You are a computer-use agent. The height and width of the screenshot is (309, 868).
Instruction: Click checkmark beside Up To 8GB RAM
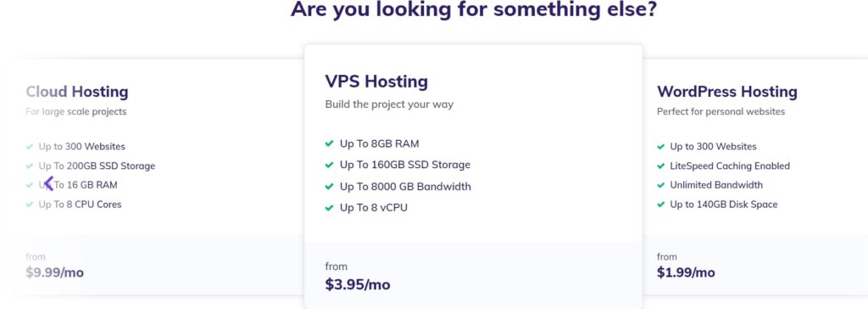pyautogui.click(x=330, y=143)
